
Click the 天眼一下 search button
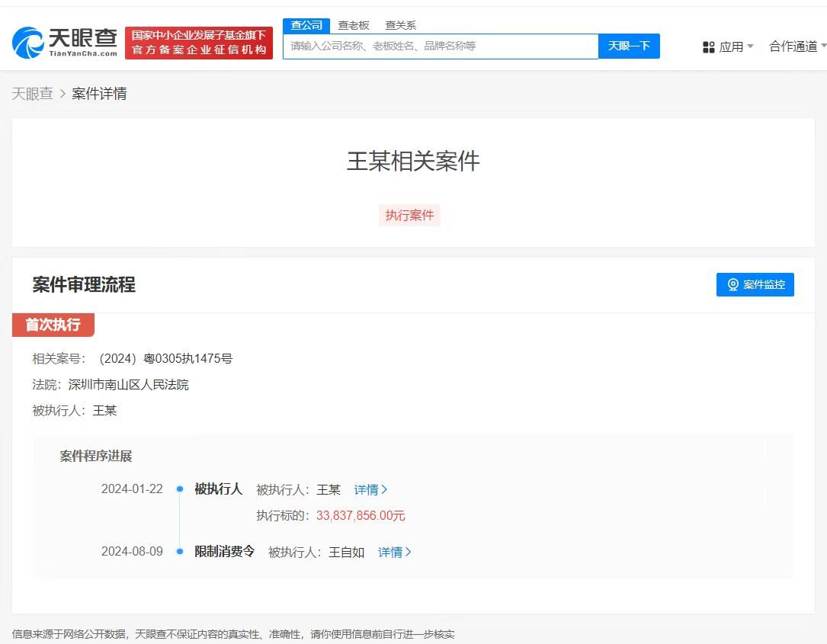click(630, 46)
